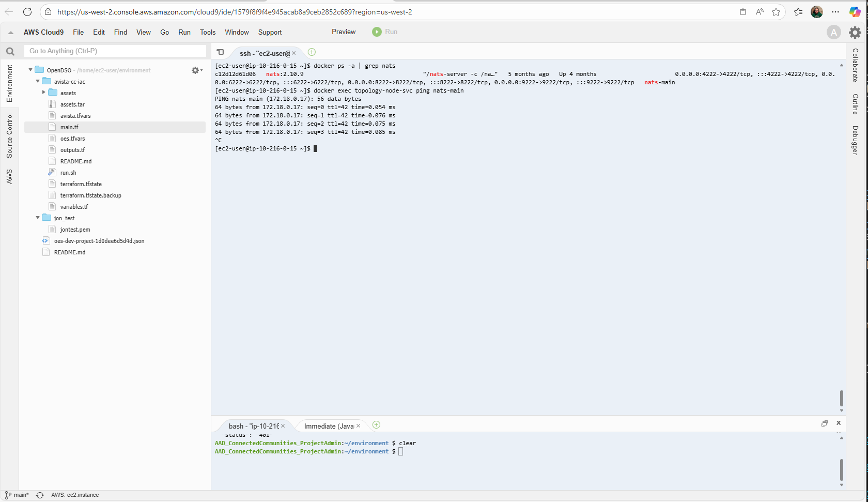
Task: Close the bash ip-10-216 tab
Action: 283,426
